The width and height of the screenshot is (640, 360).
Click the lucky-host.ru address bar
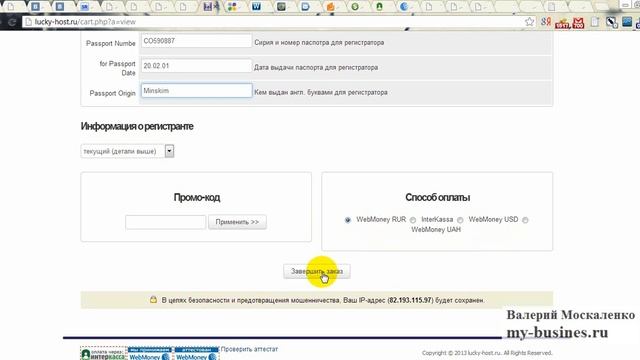pyautogui.click(x=273, y=22)
